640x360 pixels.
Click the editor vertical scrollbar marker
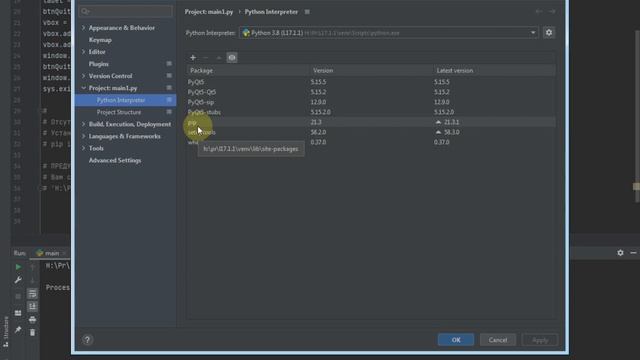pos(636,187)
